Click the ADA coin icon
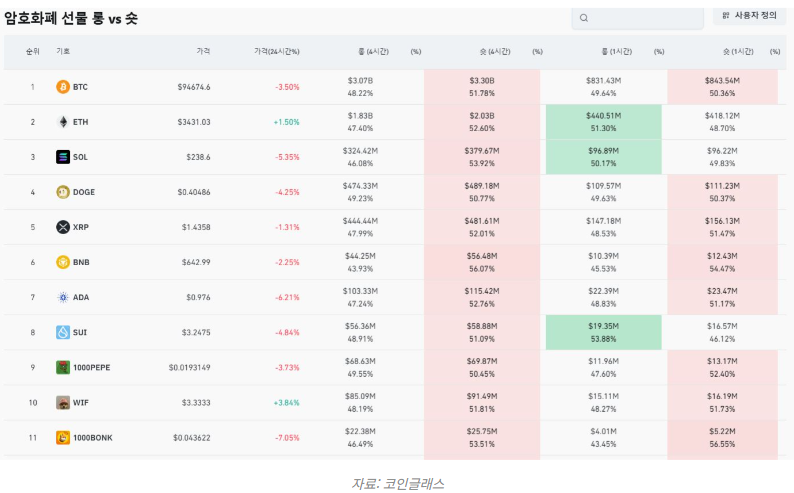 point(63,297)
